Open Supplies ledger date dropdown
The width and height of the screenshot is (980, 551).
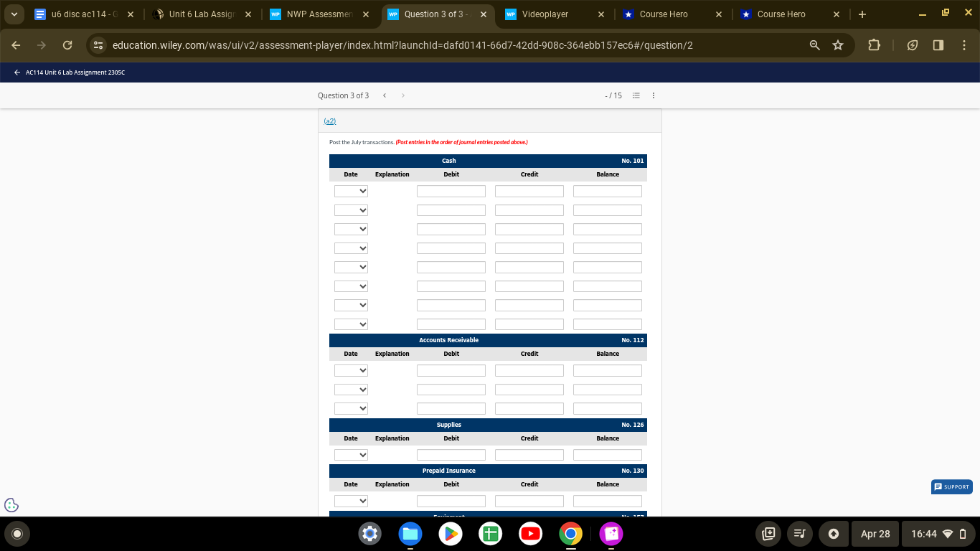(x=352, y=455)
